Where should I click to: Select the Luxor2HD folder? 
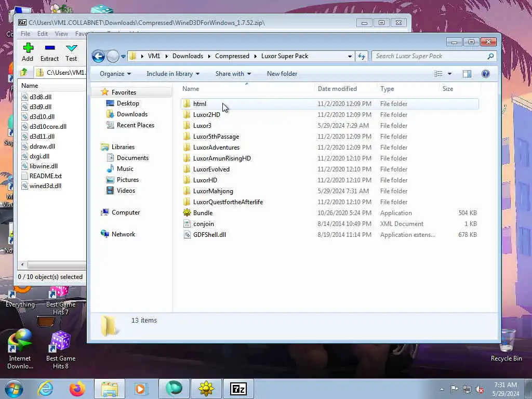330,115
